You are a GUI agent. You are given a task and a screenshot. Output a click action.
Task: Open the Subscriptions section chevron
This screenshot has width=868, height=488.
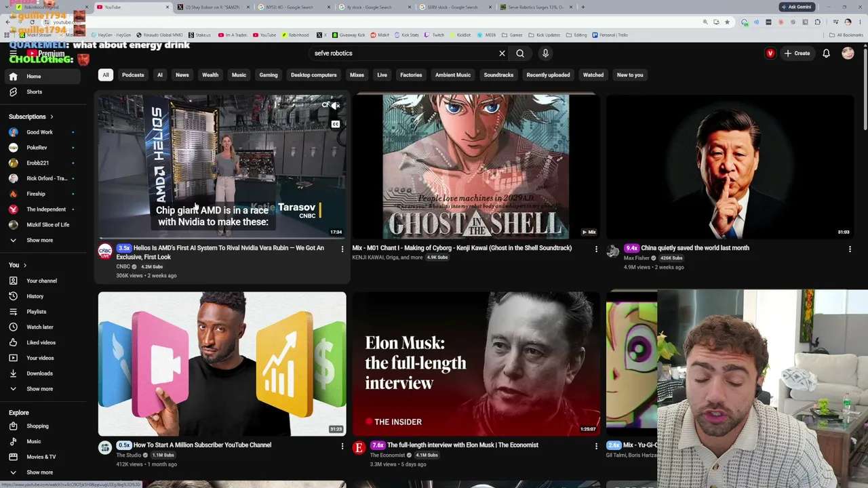(52, 117)
